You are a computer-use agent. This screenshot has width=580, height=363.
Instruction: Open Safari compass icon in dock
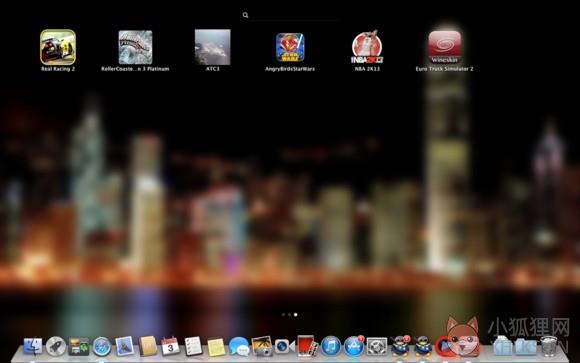tap(102, 346)
